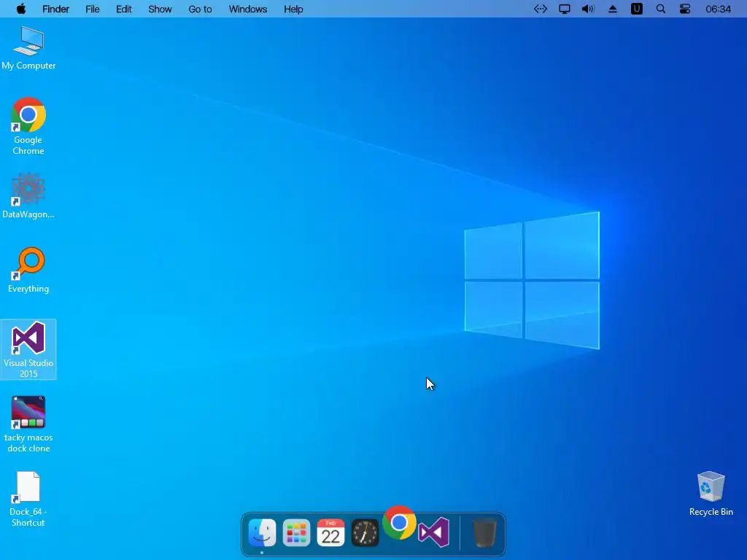Screen dimensions: 747x560
Task: Click the network arrows icon in menu bar
Action: click(541, 9)
